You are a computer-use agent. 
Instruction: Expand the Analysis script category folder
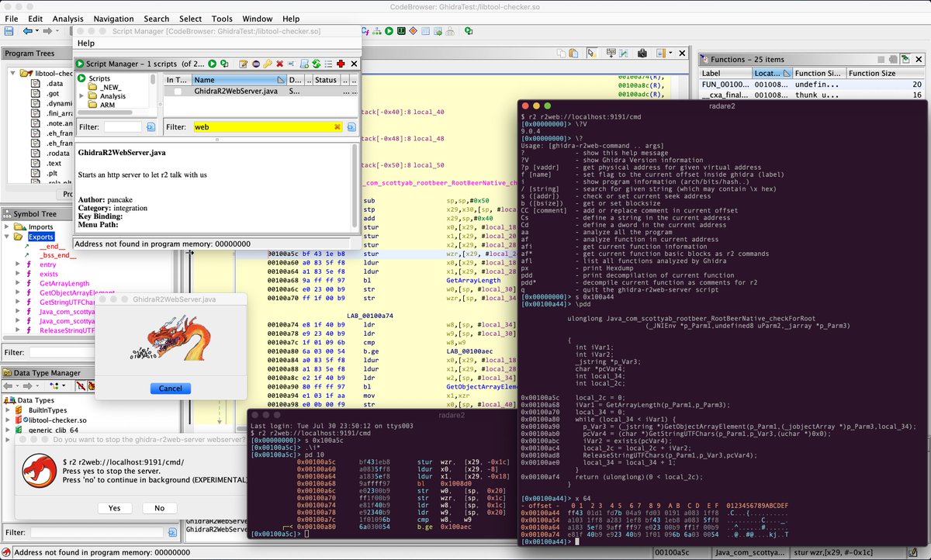[81, 96]
